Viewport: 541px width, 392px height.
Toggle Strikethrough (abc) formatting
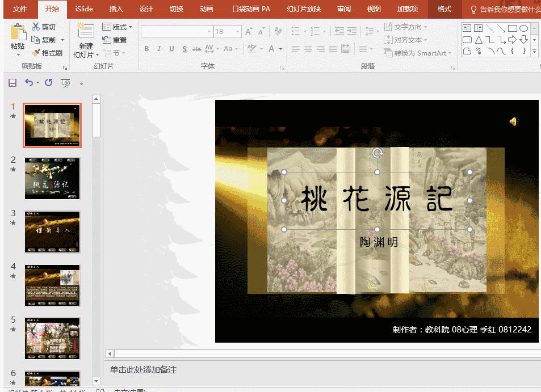tap(197, 49)
